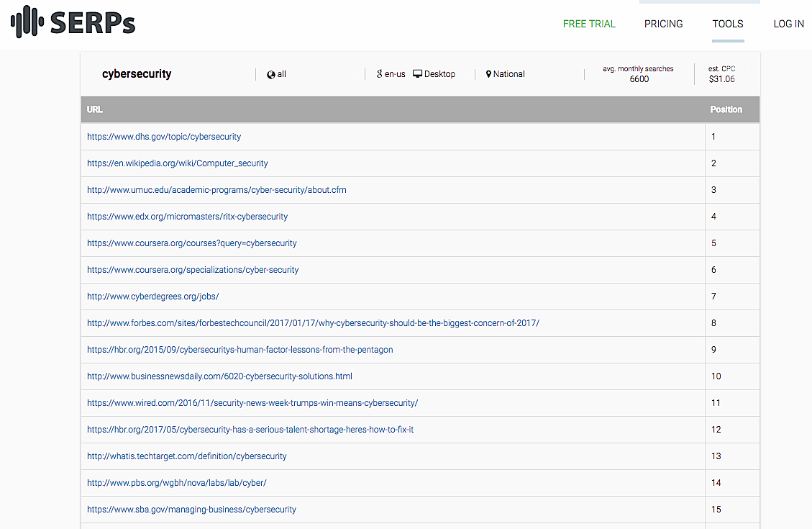
Task: Open the sba.gov managing-business cybersecurity link
Action: (191, 510)
